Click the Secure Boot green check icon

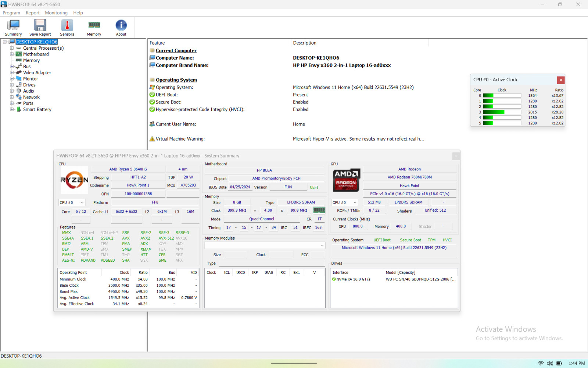click(x=152, y=102)
